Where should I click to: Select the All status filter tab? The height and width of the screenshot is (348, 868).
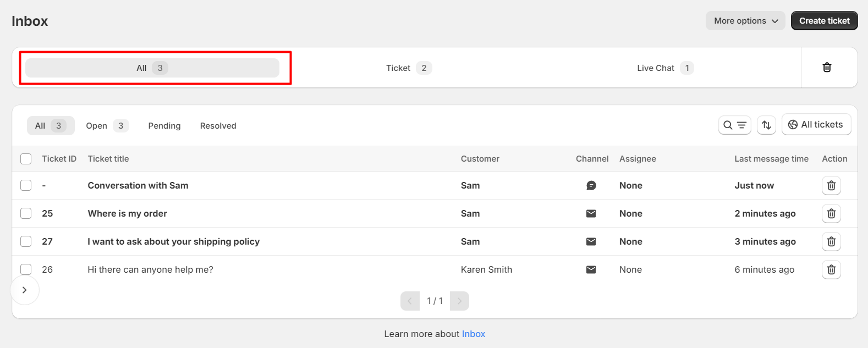pyautogui.click(x=51, y=126)
